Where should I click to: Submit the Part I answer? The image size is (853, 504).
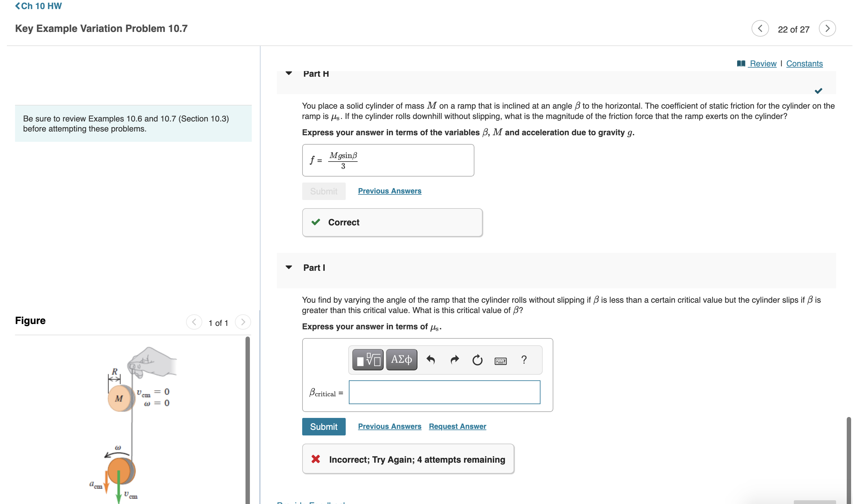pyautogui.click(x=323, y=427)
